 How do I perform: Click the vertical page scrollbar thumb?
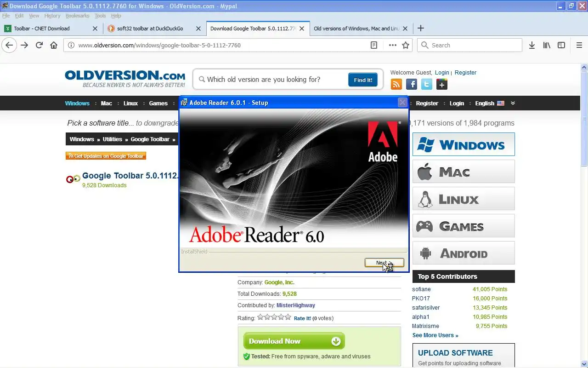(x=584, y=119)
